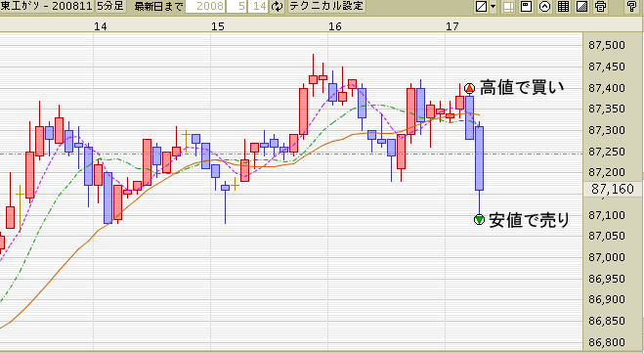Click the shaded chart image icon
Image resolution: width=644 pixels, height=353 pixels.
coord(581,7)
